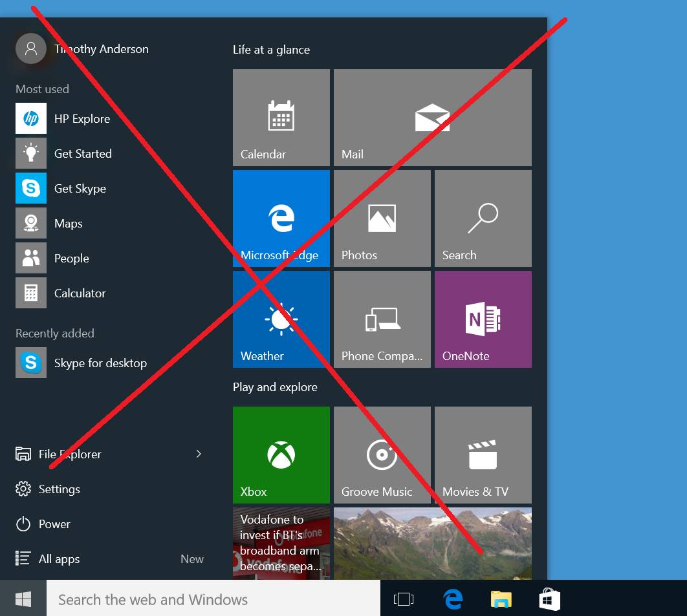The image size is (687, 616).
Task: Click the Calculator app icon
Action: pos(31,293)
